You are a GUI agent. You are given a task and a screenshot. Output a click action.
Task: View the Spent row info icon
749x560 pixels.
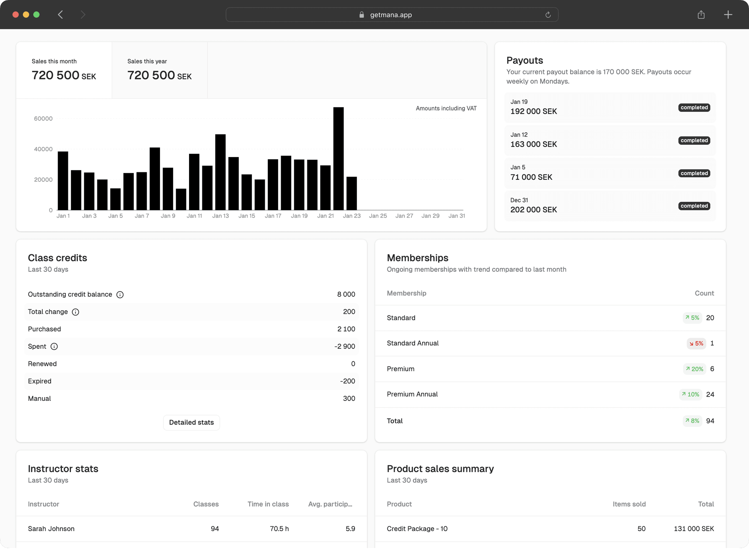[x=54, y=346]
